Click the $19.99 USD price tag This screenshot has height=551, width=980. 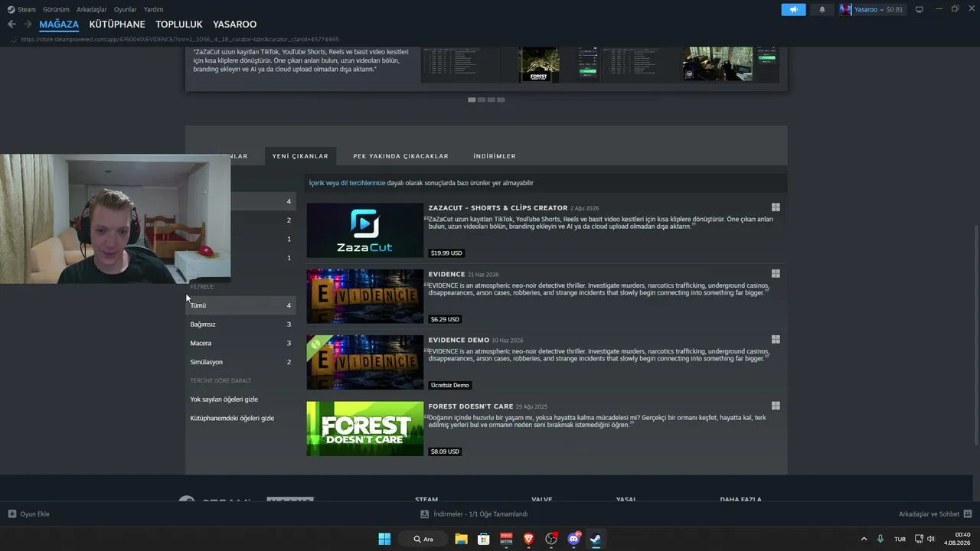click(x=446, y=253)
